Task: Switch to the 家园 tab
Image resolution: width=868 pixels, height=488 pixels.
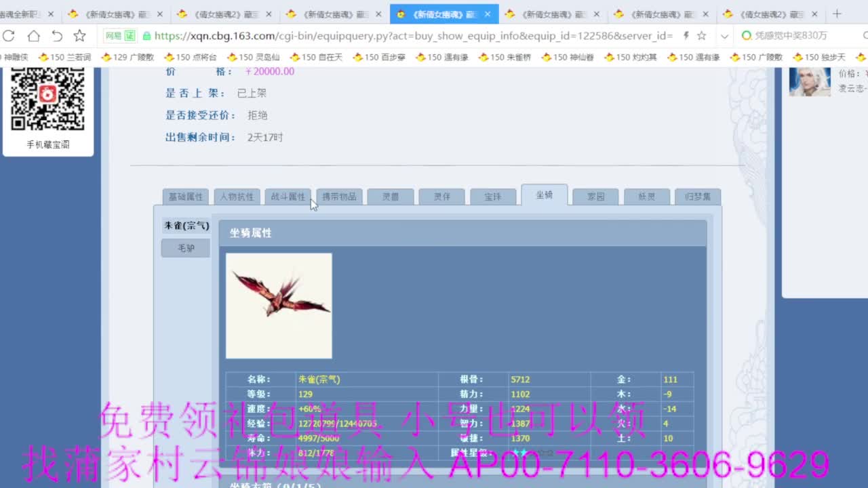Action: coord(595,197)
